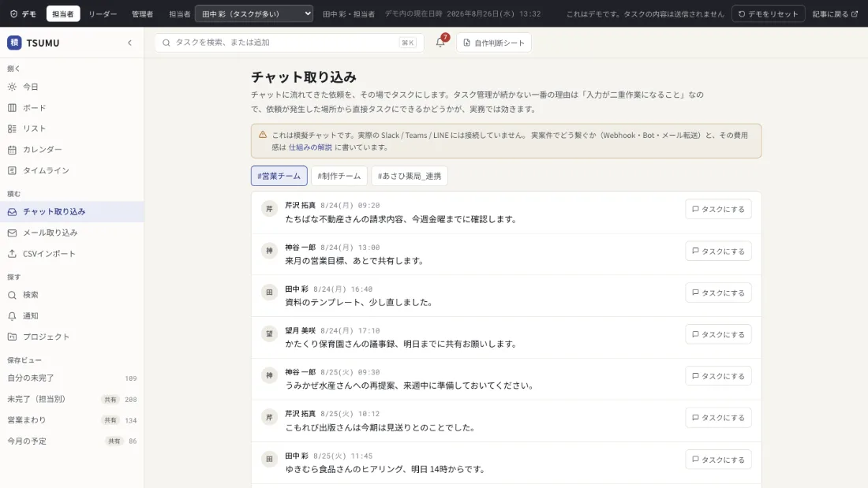Screen dimensions: 868x488
Task: Click タスクにする for 資料のテンプレート message
Action: pos(718,292)
